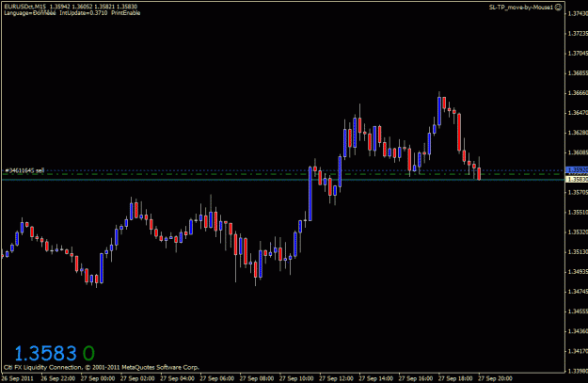Click the 1.35320 price scale label
Screen dimensions: 588x383
click(578, 232)
